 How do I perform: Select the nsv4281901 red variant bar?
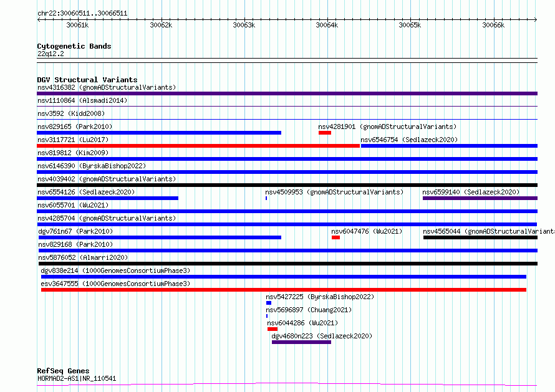coord(324,133)
